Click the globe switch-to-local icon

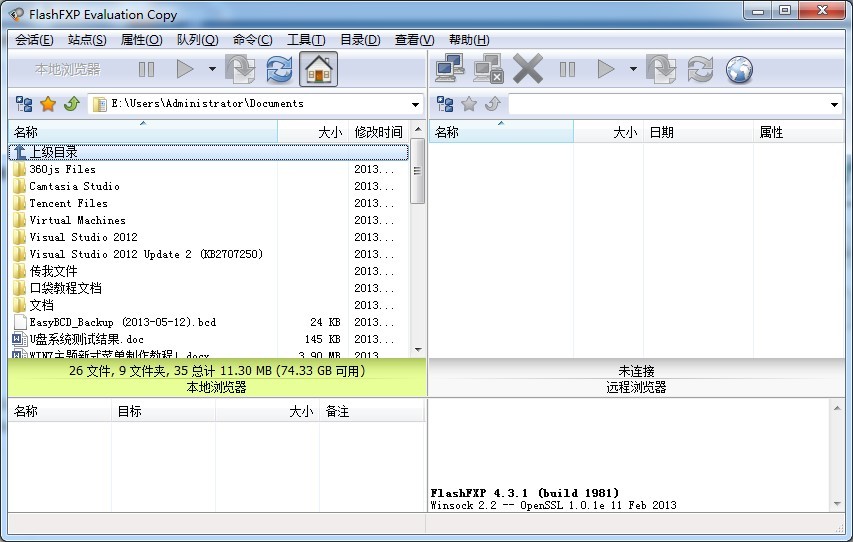point(739,70)
